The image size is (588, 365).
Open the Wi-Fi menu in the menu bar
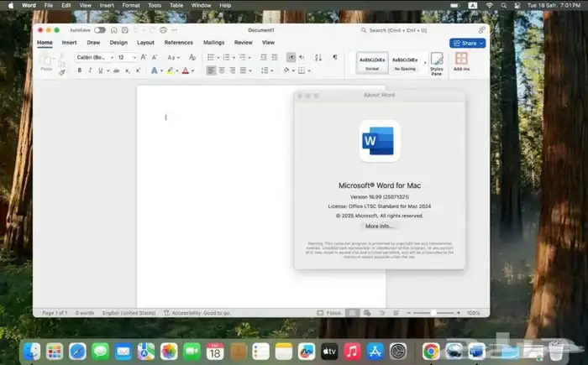pos(490,5)
